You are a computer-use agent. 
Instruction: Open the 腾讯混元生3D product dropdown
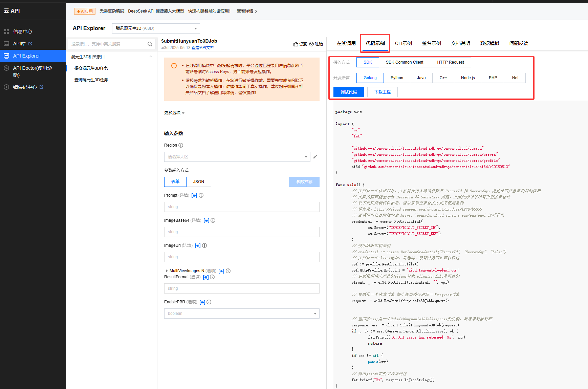(x=156, y=28)
